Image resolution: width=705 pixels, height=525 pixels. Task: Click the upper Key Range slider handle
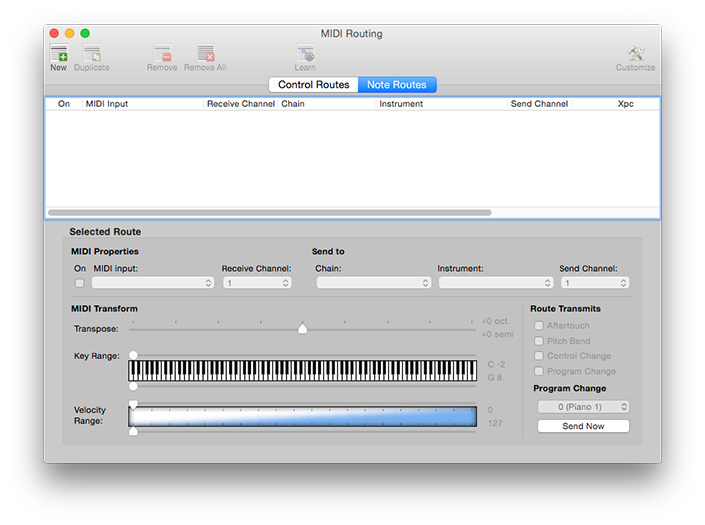[x=133, y=355]
